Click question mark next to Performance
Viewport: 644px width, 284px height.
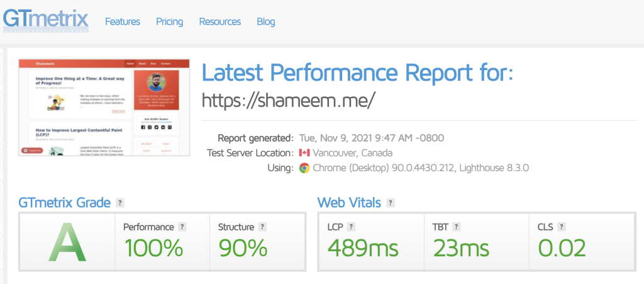click(182, 227)
